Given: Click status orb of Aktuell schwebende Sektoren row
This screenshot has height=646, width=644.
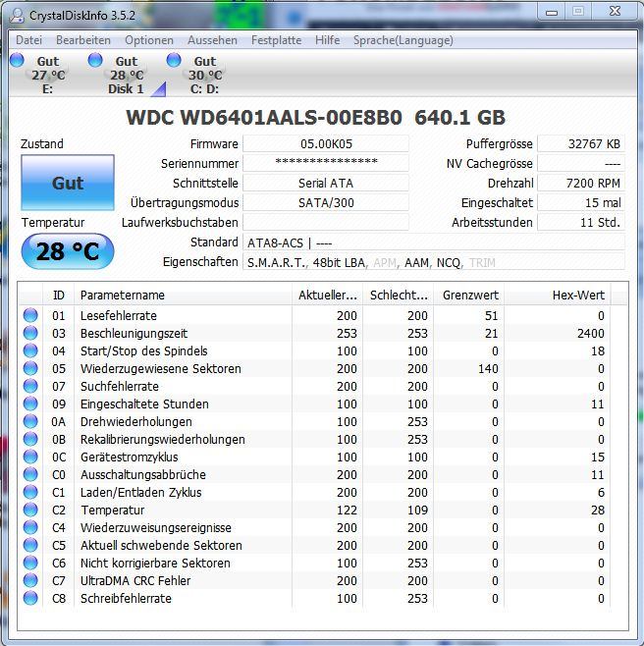Looking at the screenshot, I should (x=30, y=545).
